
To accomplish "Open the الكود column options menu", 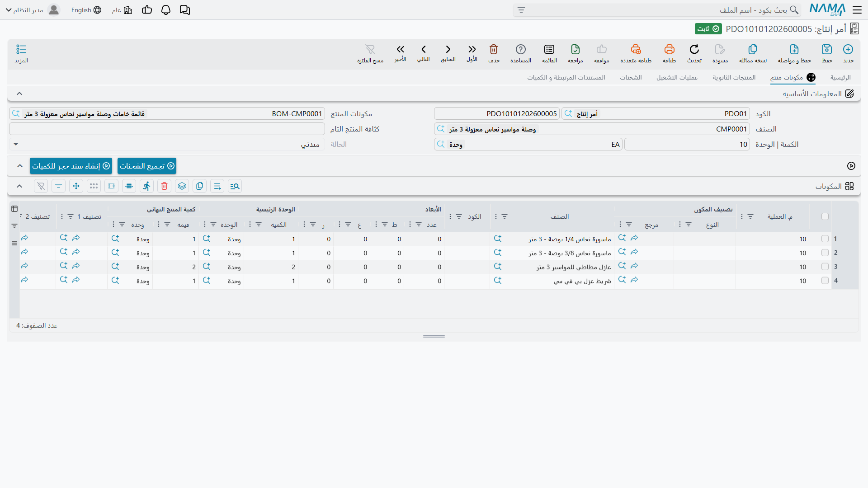I will pyautogui.click(x=450, y=217).
